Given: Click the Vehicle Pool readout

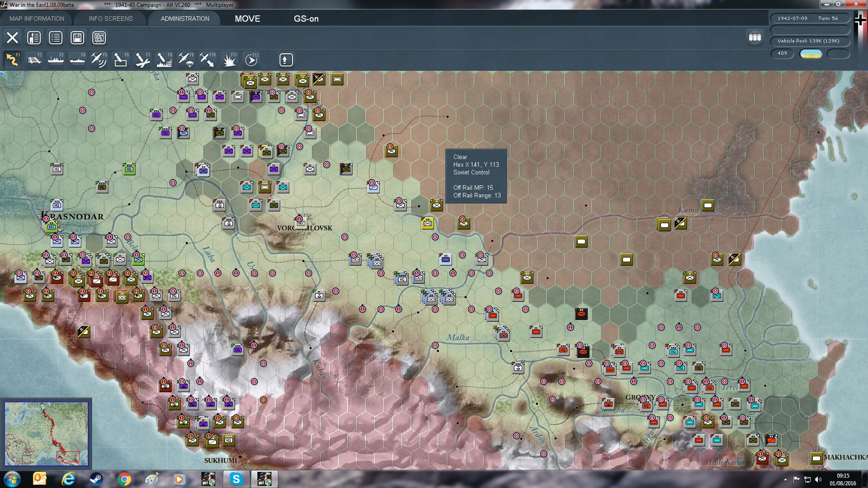Looking at the screenshot, I should 810,41.
